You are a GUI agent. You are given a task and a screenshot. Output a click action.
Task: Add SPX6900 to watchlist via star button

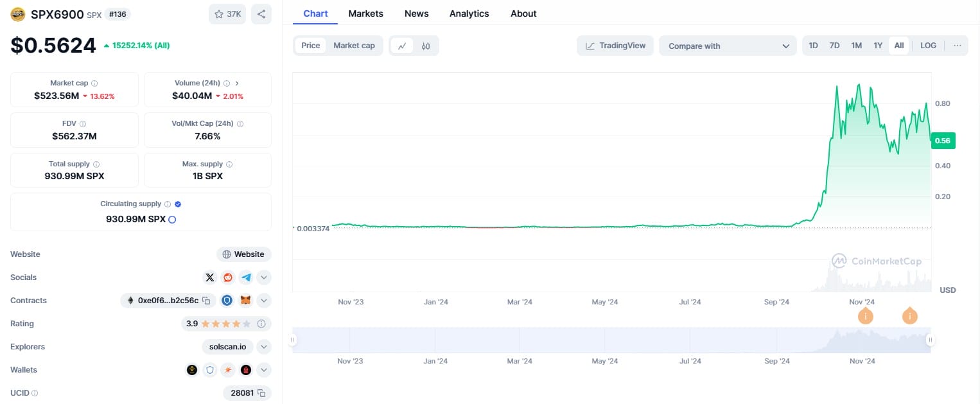pos(227,14)
